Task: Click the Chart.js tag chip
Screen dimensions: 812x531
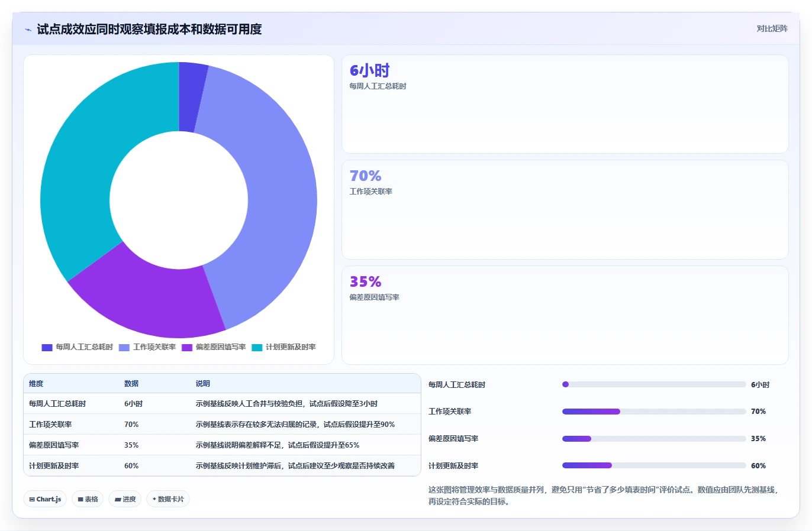Action: pyautogui.click(x=45, y=499)
